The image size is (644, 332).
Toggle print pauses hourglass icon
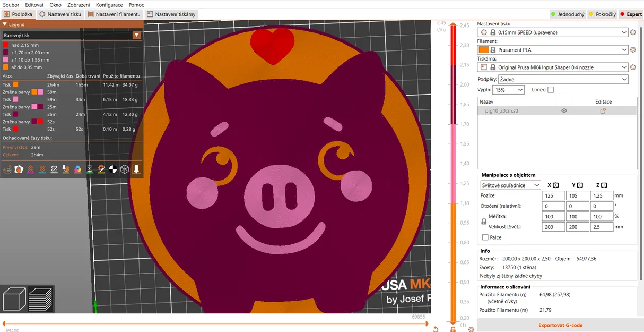pos(89,169)
